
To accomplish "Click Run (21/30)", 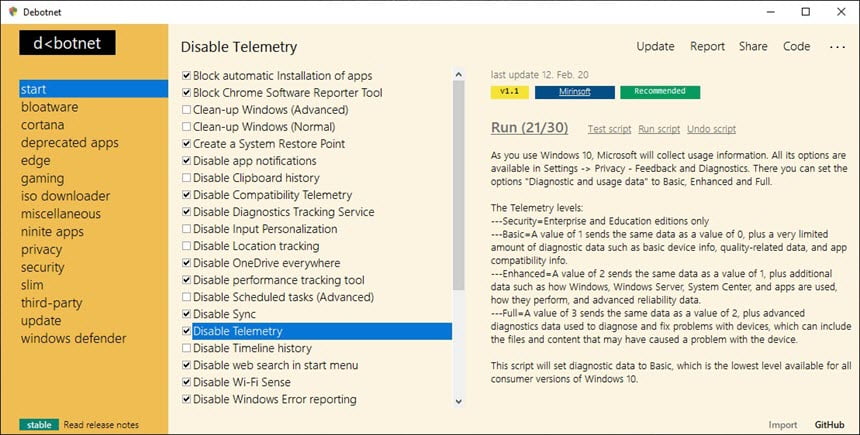I will coord(529,128).
